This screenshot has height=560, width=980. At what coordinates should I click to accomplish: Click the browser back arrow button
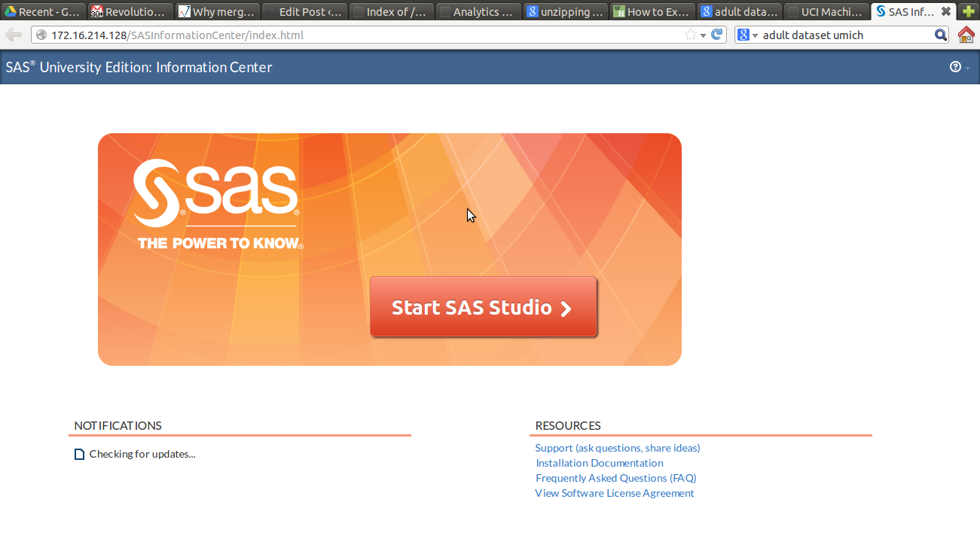(x=14, y=35)
